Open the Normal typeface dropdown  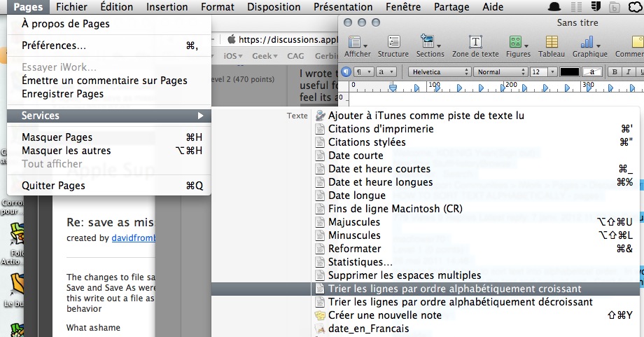pos(500,72)
